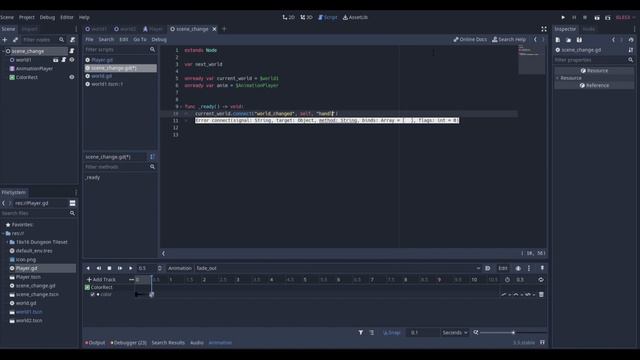Screen dimensions: 640x360
Task: Play animation backwards from end
Action: point(98,268)
